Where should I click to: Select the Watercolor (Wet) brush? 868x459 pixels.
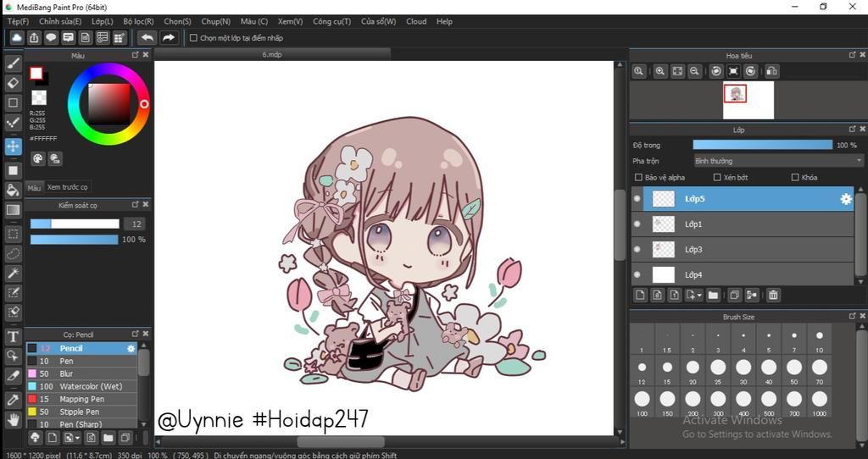pos(91,386)
